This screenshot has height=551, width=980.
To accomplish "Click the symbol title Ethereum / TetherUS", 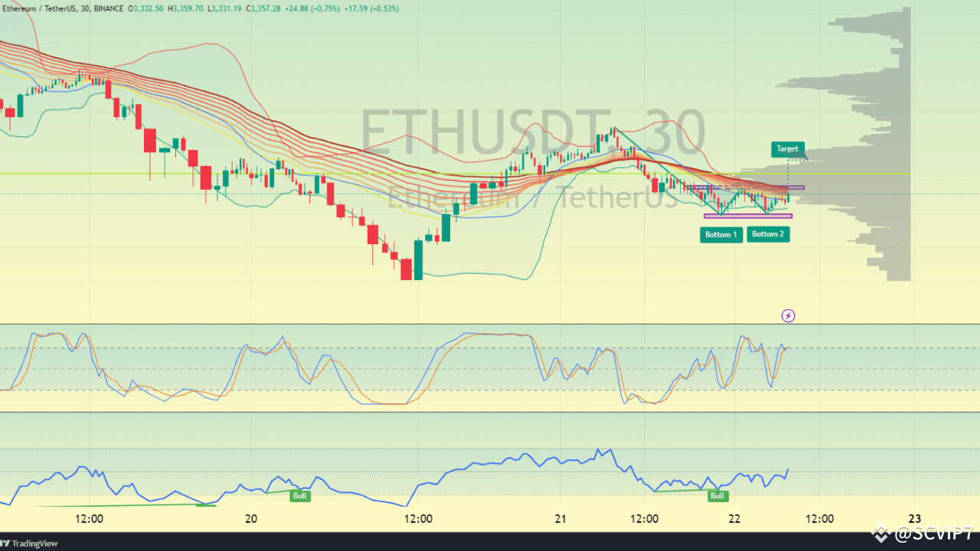I will click(x=39, y=8).
